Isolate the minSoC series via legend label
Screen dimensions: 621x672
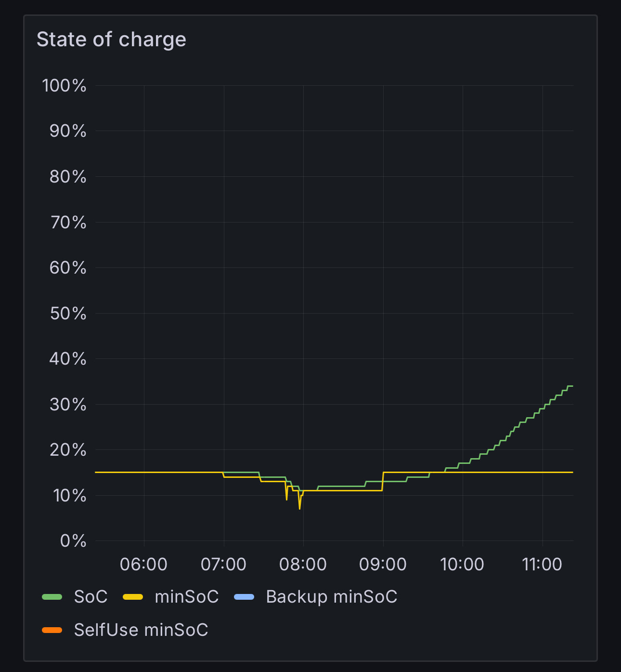pyautogui.click(x=186, y=597)
